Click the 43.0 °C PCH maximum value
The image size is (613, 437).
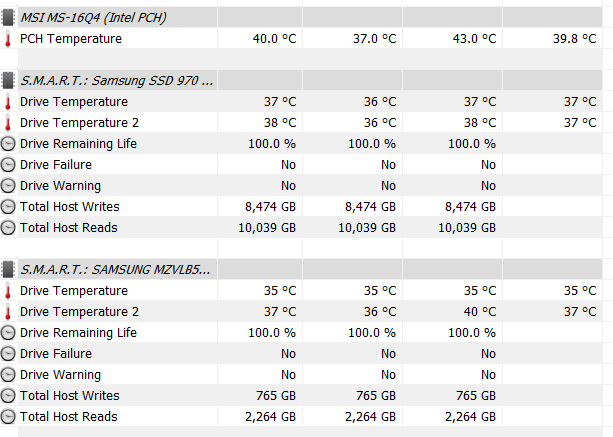pyautogui.click(x=474, y=39)
